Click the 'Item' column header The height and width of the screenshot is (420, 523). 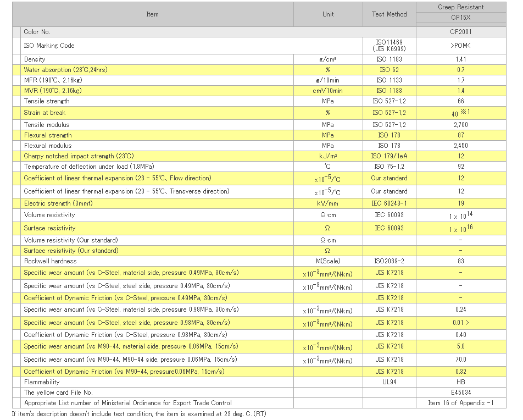coord(152,14)
